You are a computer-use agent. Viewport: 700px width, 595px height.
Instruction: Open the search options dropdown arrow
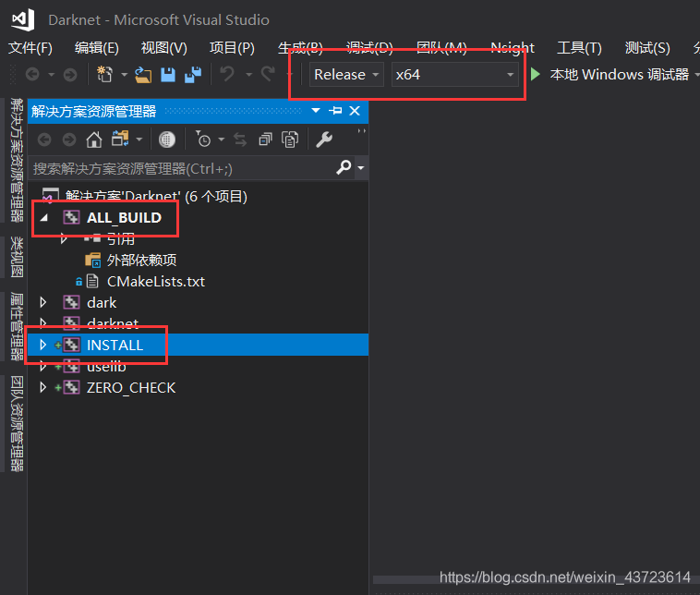361,168
